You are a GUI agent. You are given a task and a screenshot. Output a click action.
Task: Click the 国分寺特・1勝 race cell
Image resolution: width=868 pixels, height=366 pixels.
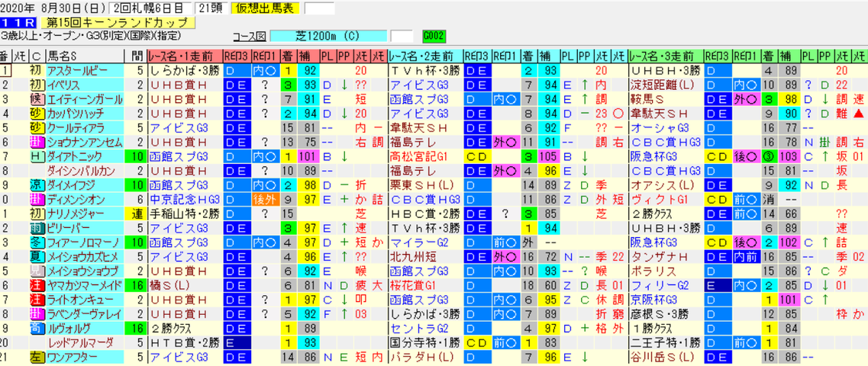(426, 343)
